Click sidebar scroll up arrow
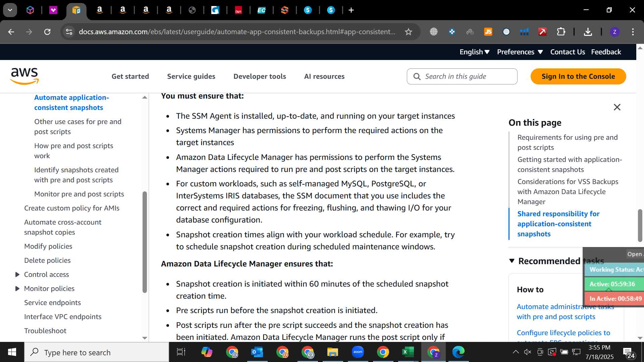The image size is (644, 362). (145, 98)
